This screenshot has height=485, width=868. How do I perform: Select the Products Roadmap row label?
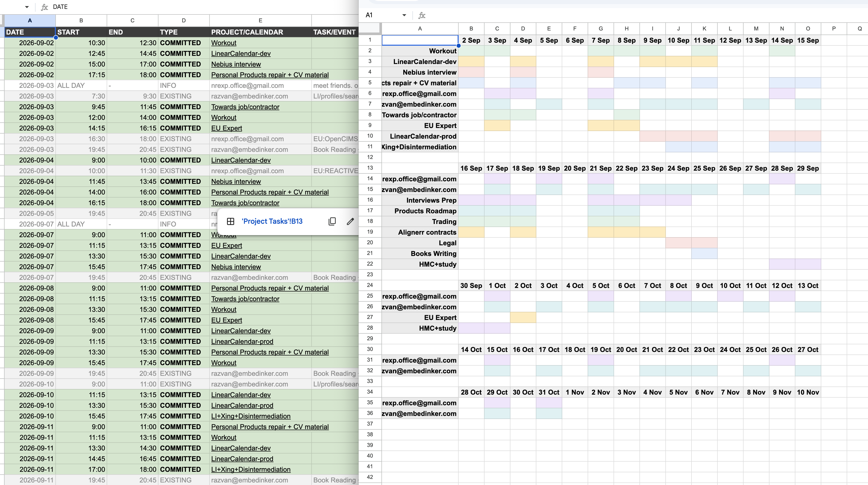click(x=420, y=211)
